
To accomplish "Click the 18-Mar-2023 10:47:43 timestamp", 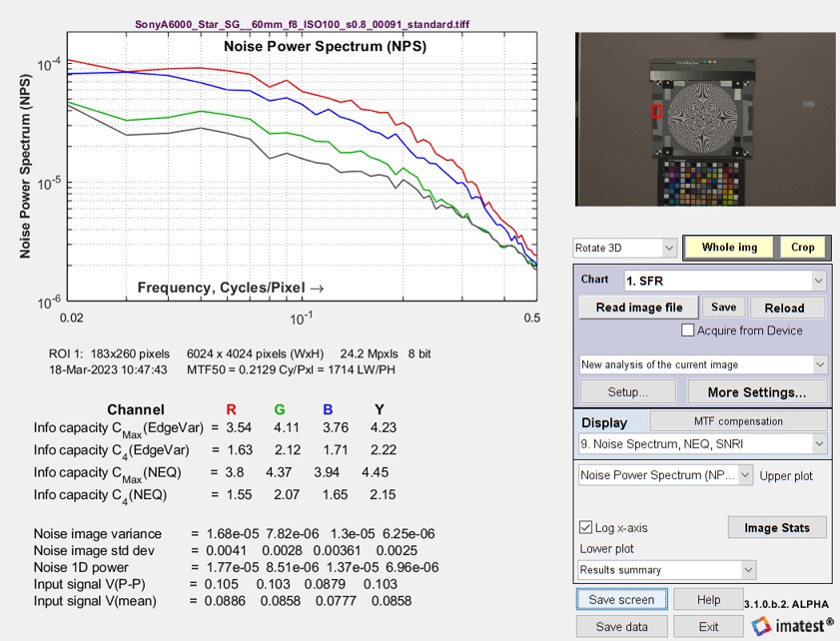I will 108,370.
